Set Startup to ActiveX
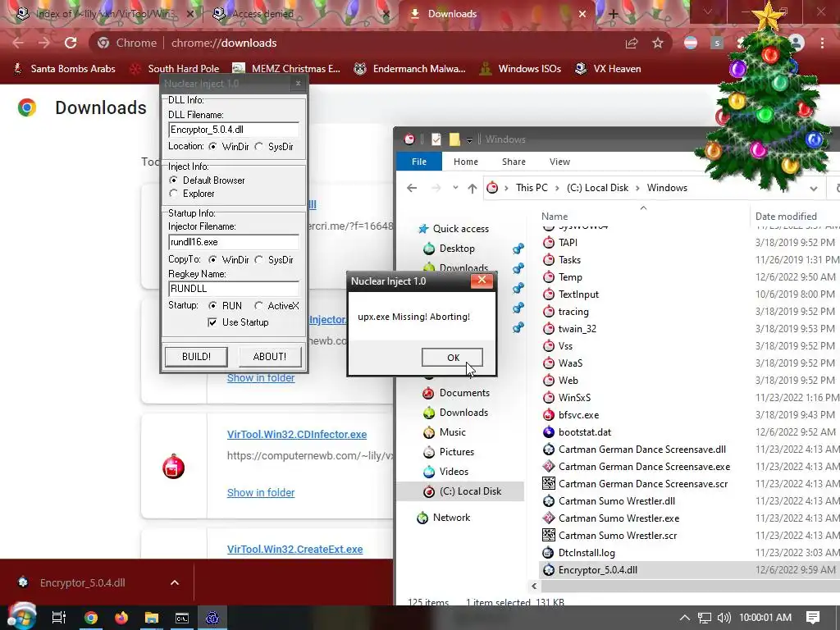 (x=258, y=305)
